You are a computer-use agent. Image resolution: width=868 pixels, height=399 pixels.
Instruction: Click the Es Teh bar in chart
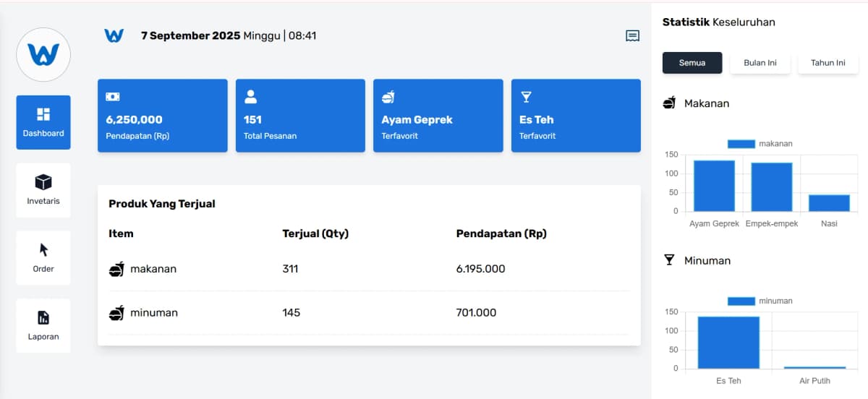click(x=728, y=343)
